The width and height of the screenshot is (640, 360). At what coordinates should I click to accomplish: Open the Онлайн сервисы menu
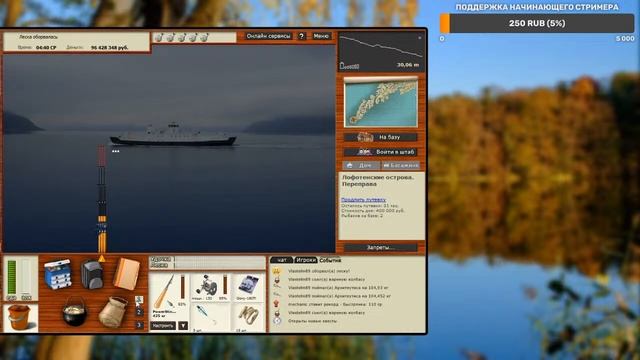click(x=268, y=36)
